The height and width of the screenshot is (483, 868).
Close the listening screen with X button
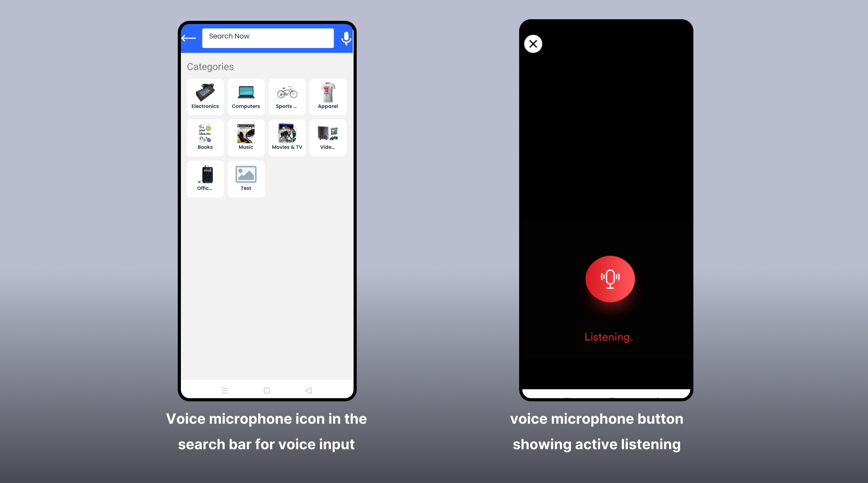click(533, 44)
